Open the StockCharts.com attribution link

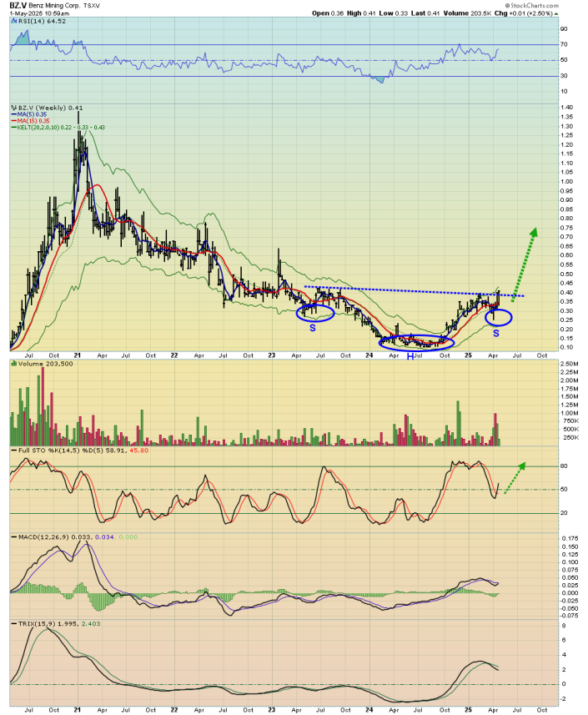click(531, 6)
